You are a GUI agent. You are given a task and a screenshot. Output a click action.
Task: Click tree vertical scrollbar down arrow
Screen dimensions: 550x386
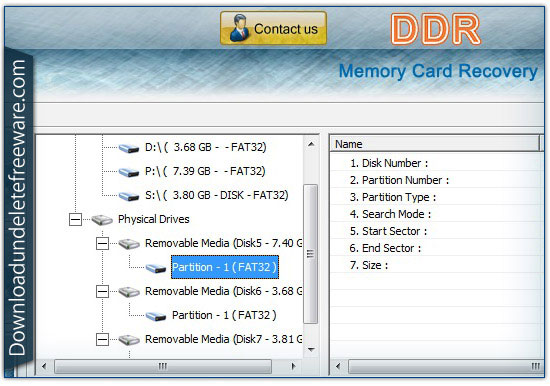click(311, 350)
